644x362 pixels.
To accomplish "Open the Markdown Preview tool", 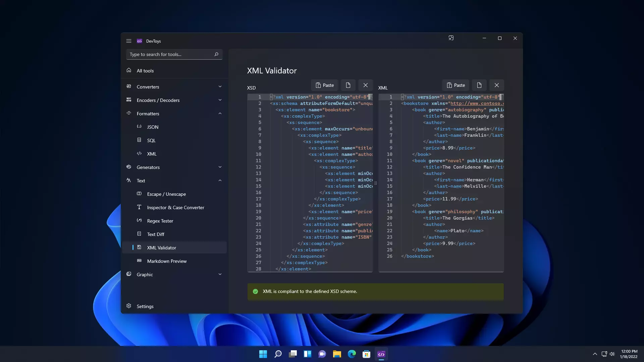I will [x=167, y=260].
